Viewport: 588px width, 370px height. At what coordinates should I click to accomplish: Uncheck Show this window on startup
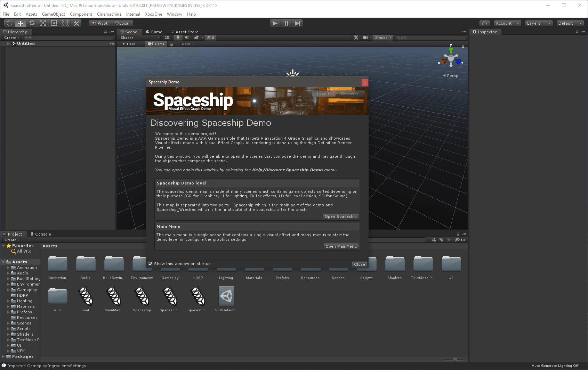click(x=150, y=264)
